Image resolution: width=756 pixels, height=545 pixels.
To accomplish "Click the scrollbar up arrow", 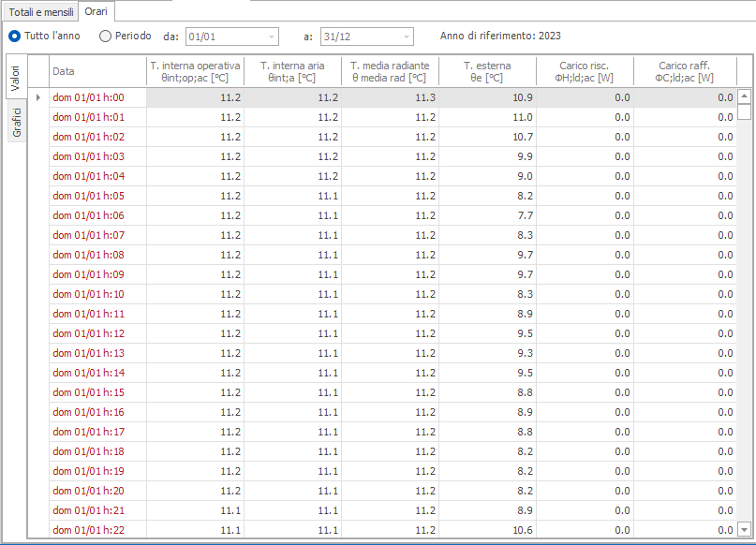I will [x=745, y=96].
